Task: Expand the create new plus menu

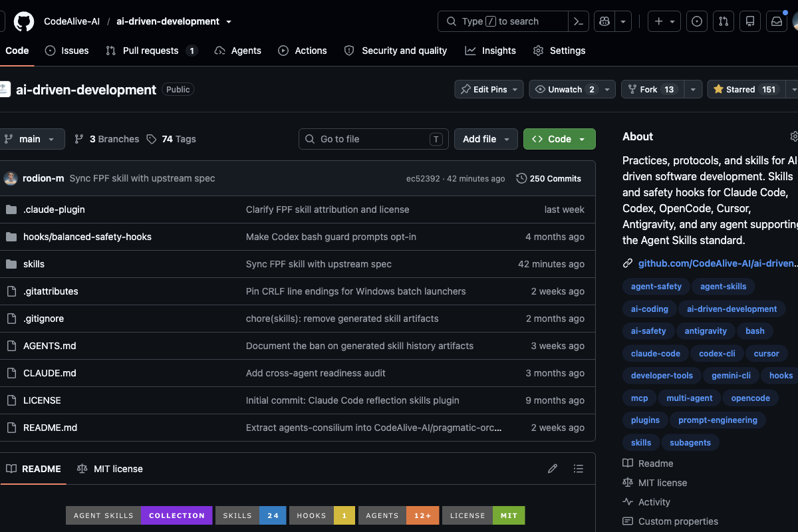Action: tap(664, 21)
